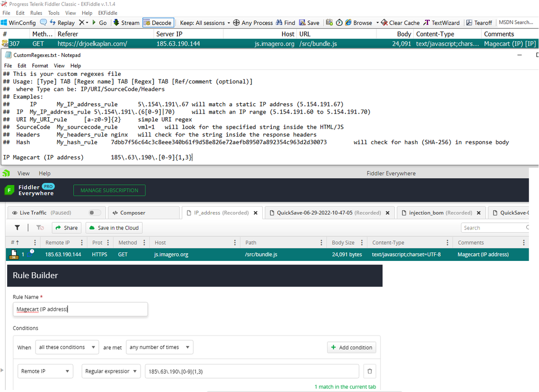The image size is (539, 392).
Task: Open the # column options menu
Action: tap(35, 242)
